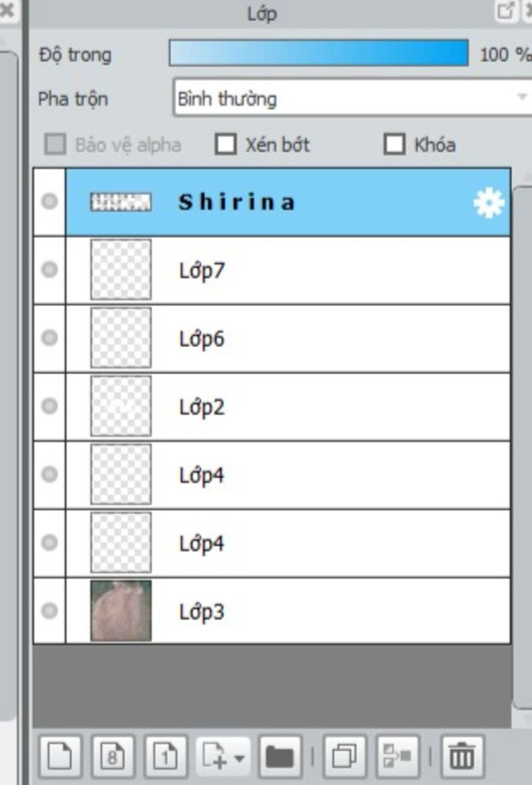Hide the Lớp3 layer
The height and width of the screenshot is (785, 532).
point(49,610)
